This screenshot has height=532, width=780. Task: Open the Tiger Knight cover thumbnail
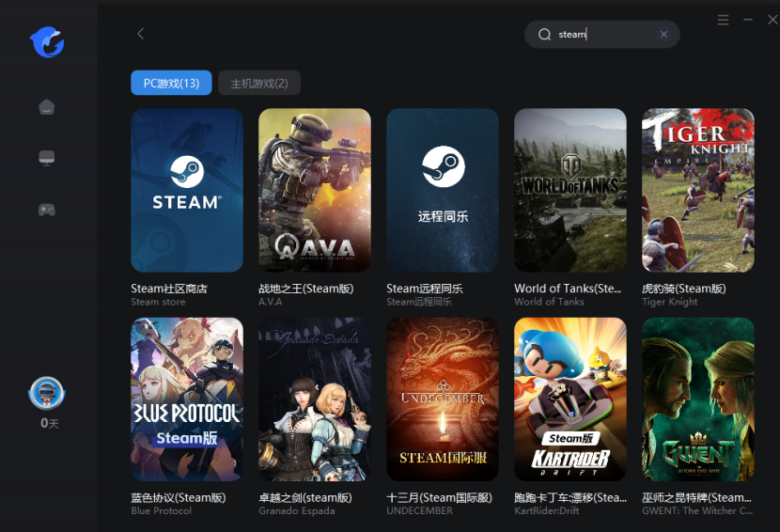698,190
